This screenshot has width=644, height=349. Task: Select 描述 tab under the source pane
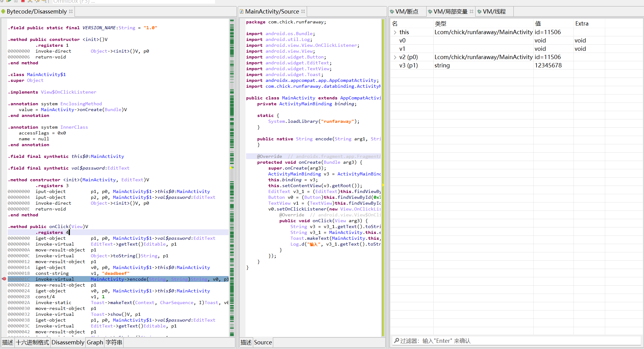point(246,342)
